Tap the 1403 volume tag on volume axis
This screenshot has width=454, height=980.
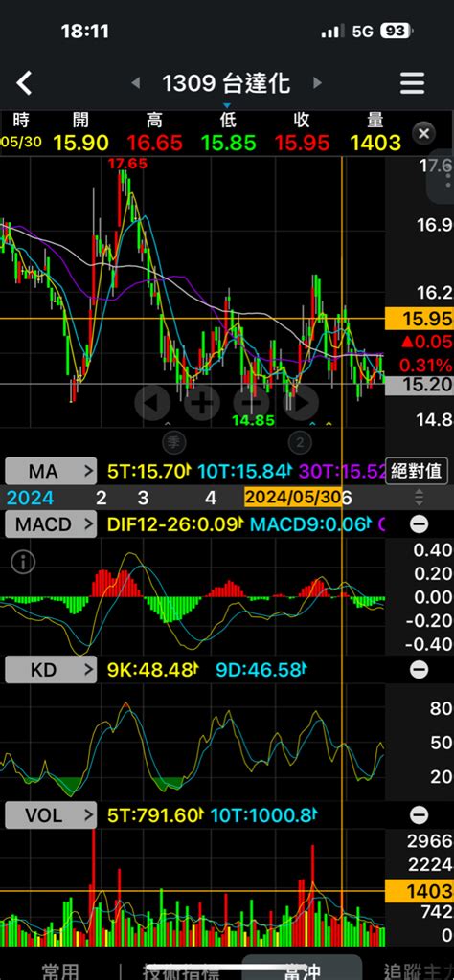click(x=419, y=891)
